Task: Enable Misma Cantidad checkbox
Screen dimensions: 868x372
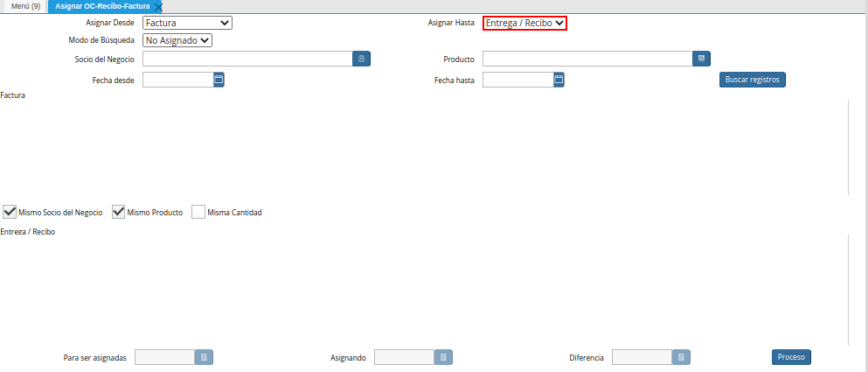Action: [x=198, y=212]
